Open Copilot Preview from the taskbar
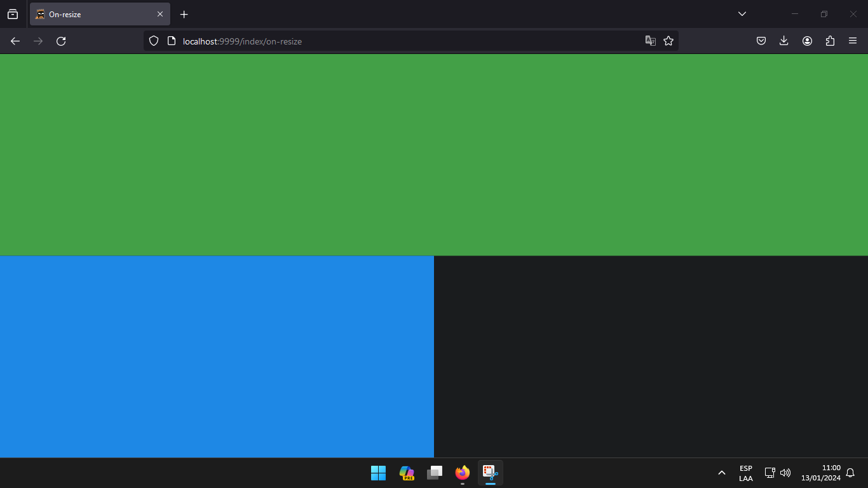The image size is (868, 488). point(406,473)
